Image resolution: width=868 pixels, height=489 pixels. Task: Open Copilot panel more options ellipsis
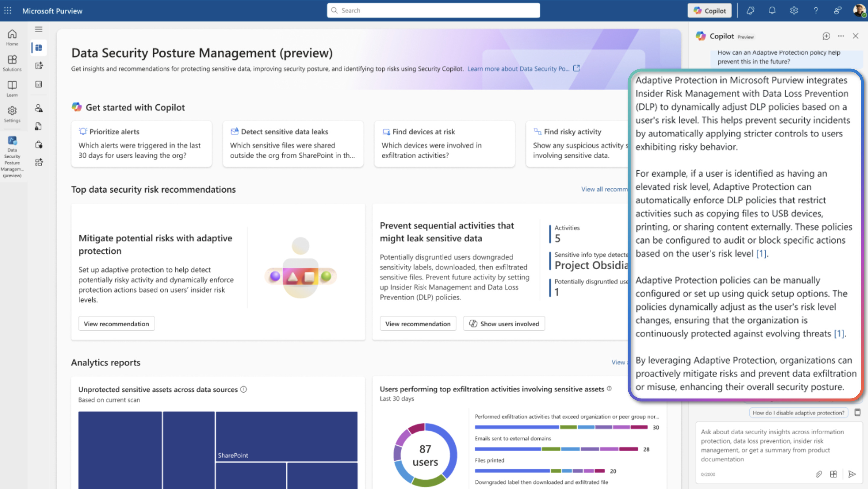click(x=841, y=36)
